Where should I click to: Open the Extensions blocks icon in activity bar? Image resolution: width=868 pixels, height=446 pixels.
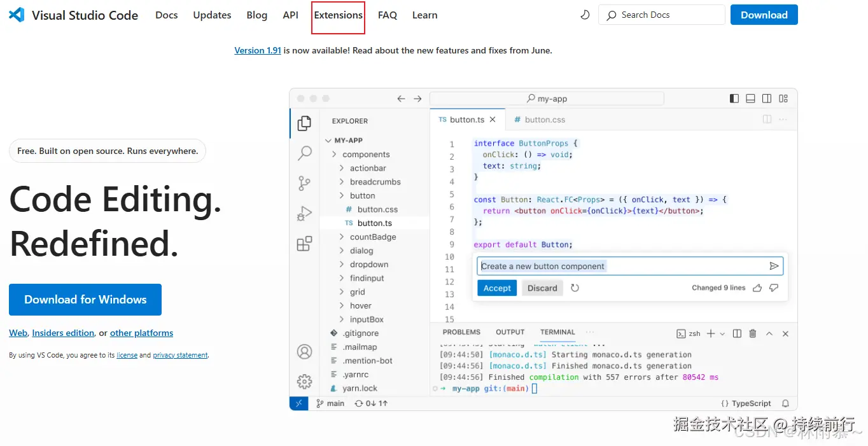[x=305, y=244]
